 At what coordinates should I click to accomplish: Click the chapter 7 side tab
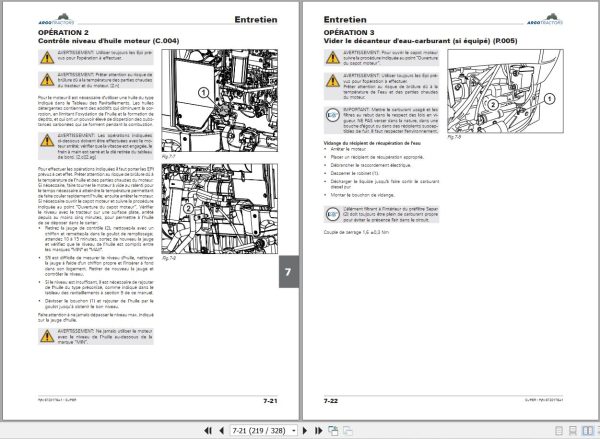289,272
